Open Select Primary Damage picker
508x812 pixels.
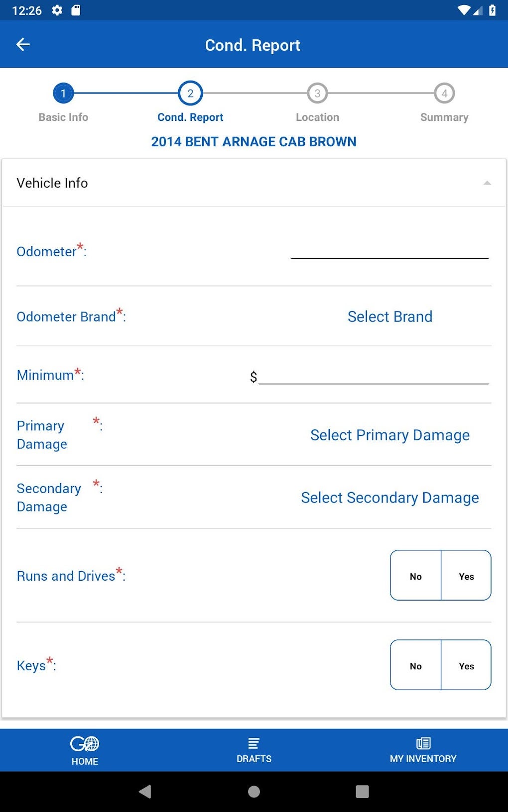tap(389, 435)
